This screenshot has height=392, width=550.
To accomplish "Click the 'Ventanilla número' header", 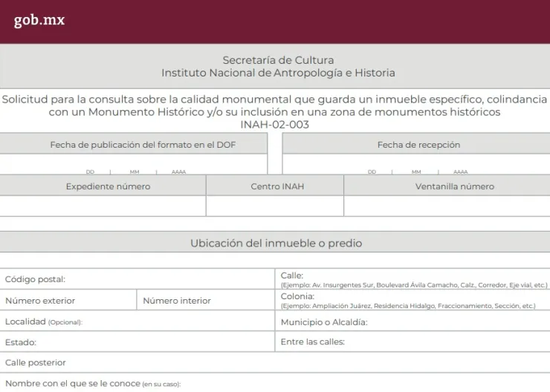I will (447, 186).
